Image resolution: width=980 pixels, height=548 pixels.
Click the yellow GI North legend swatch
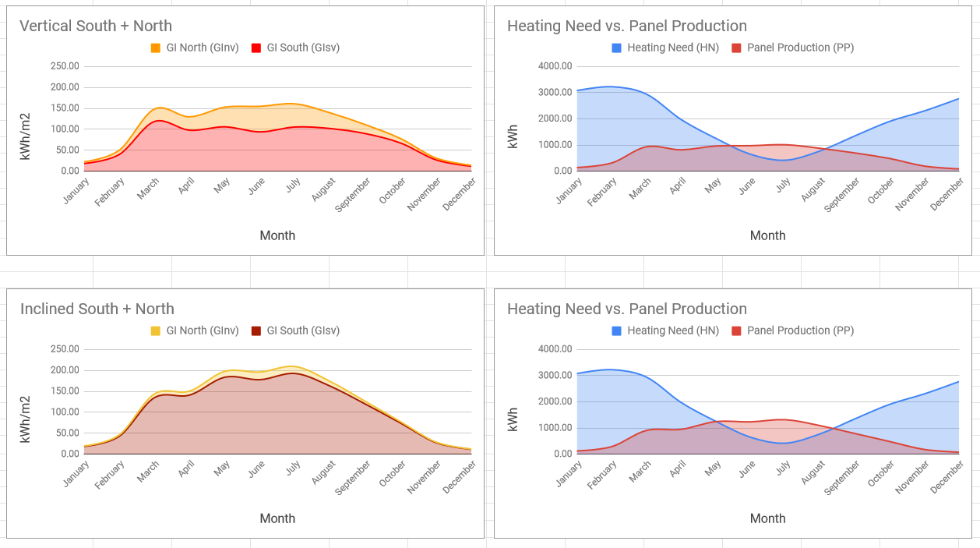pos(156,331)
